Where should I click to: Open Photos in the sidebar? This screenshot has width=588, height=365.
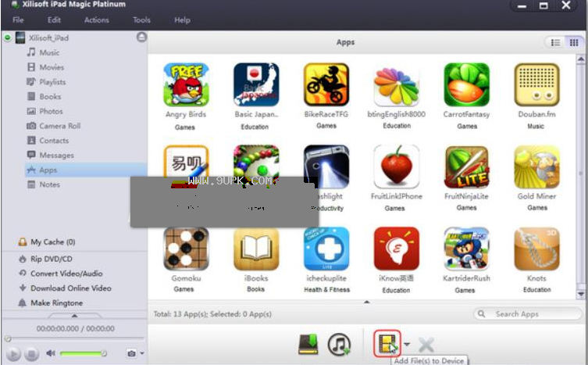coord(51,111)
